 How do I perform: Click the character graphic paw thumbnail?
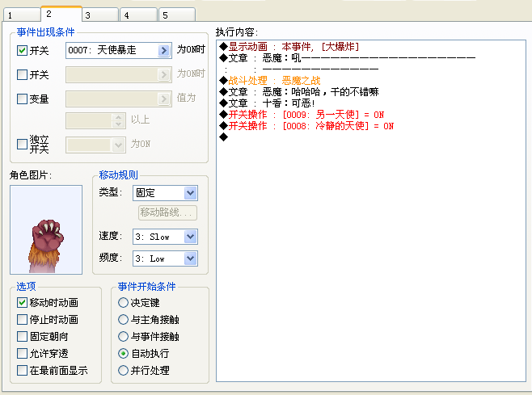coord(46,229)
